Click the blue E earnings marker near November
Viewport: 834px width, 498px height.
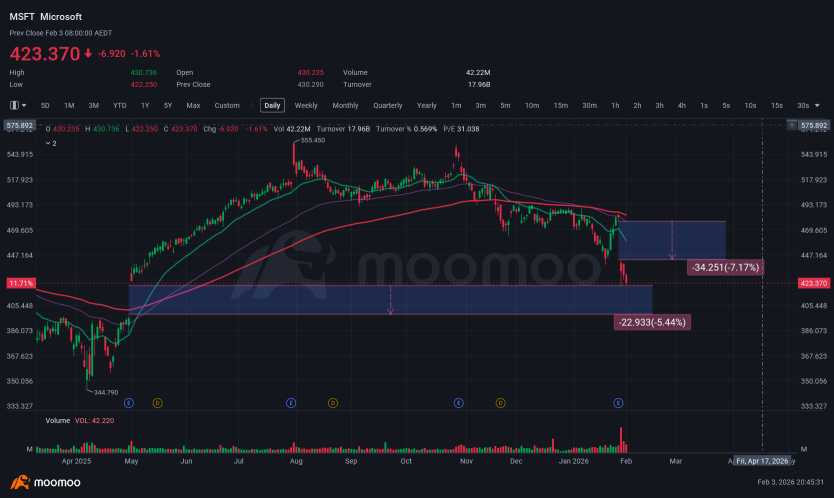(x=458, y=403)
